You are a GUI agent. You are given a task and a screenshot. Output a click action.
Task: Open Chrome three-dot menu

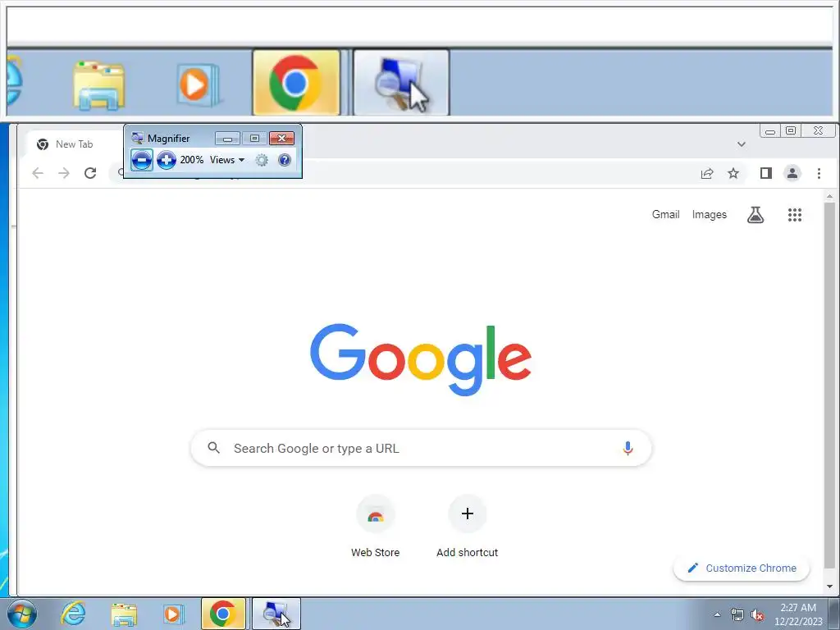click(x=819, y=173)
